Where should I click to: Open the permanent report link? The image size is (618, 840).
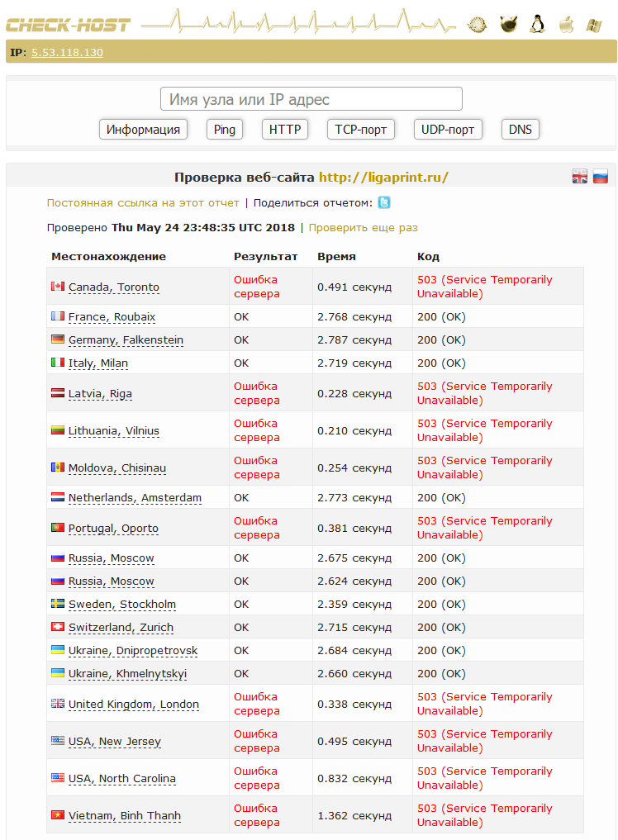pyautogui.click(x=143, y=202)
